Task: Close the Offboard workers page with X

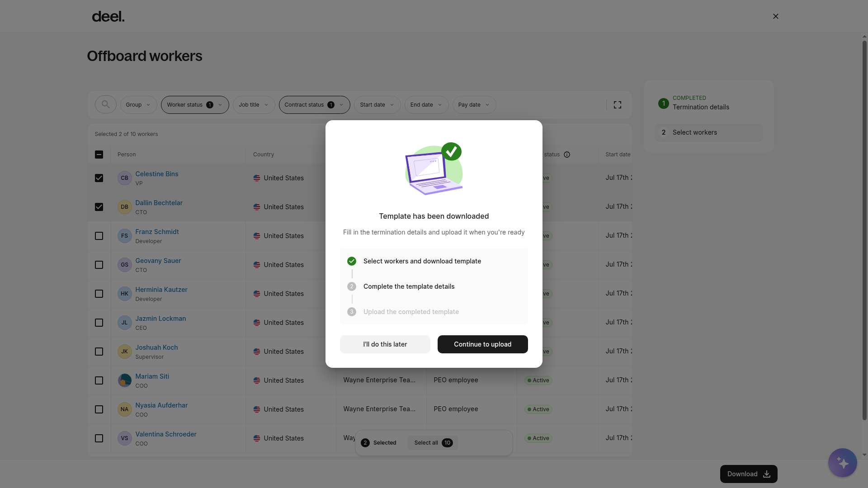Action: tap(776, 16)
